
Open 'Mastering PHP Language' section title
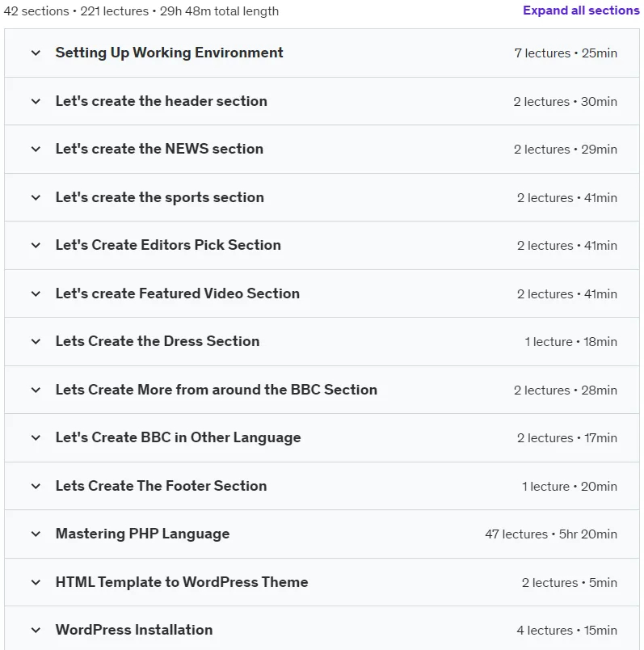click(142, 534)
